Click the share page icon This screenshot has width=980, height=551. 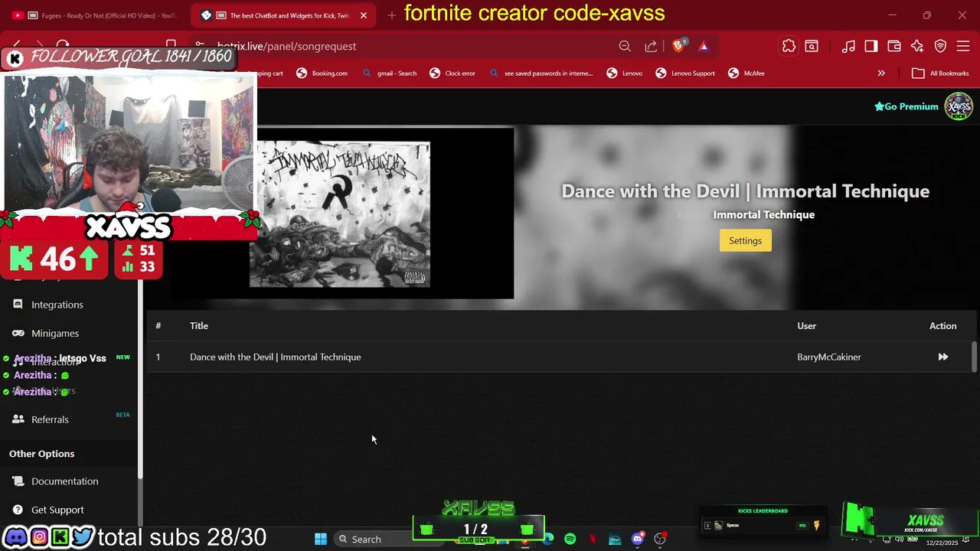(x=651, y=46)
